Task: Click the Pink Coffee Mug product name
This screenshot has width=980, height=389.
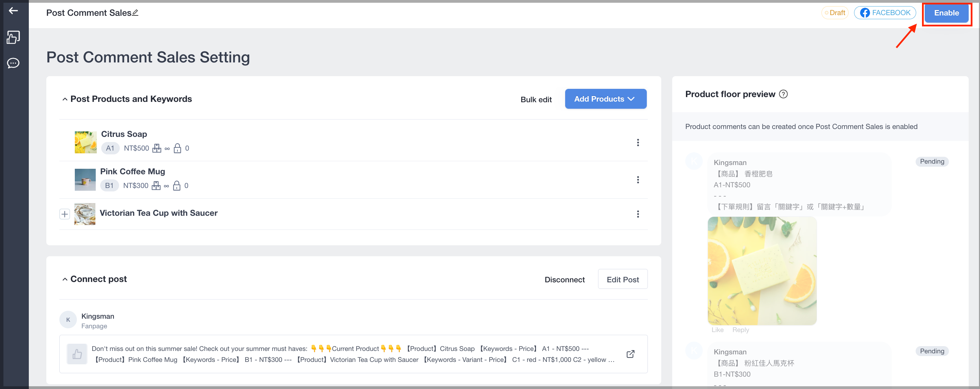Action: pos(132,172)
